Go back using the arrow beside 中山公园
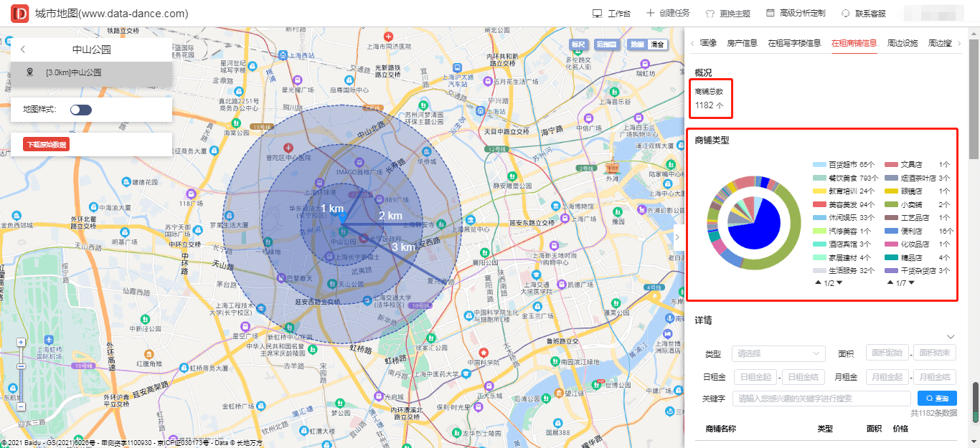The width and height of the screenshot is (980, 448). [x=23, y=49]
